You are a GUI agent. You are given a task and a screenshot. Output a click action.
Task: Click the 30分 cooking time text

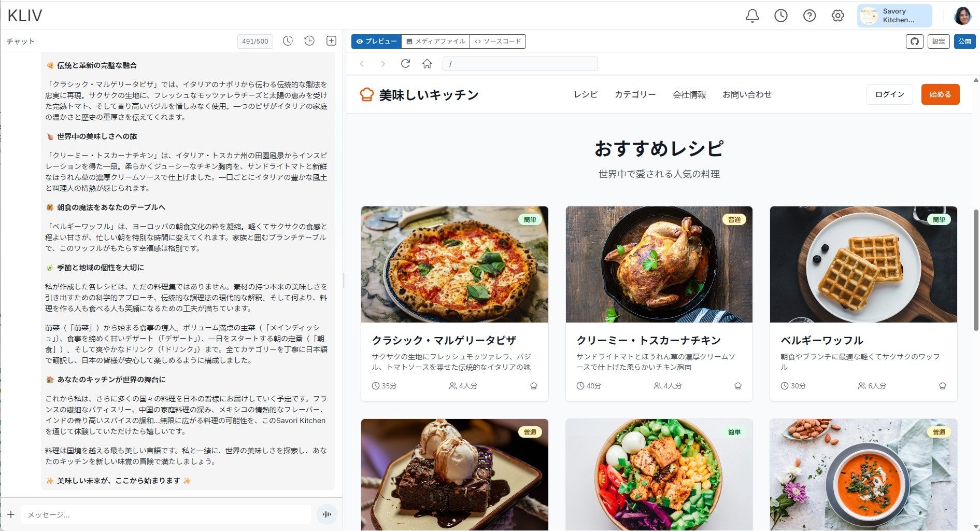798,386
